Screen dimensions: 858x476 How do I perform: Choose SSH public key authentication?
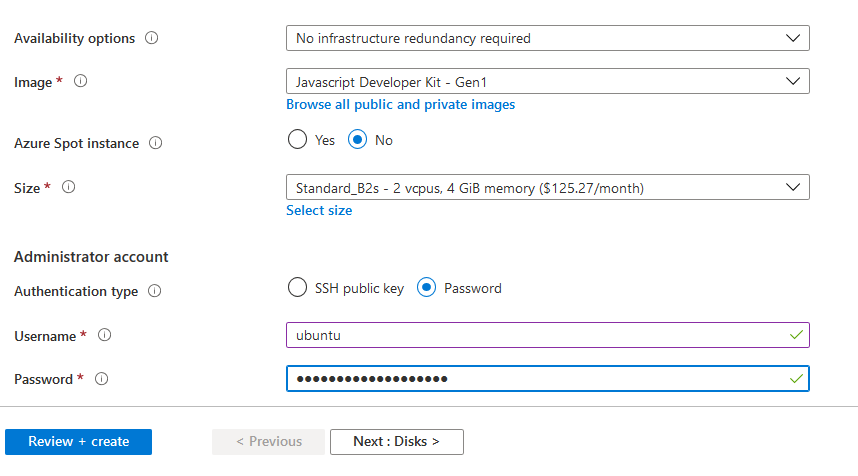click(297, 287)
